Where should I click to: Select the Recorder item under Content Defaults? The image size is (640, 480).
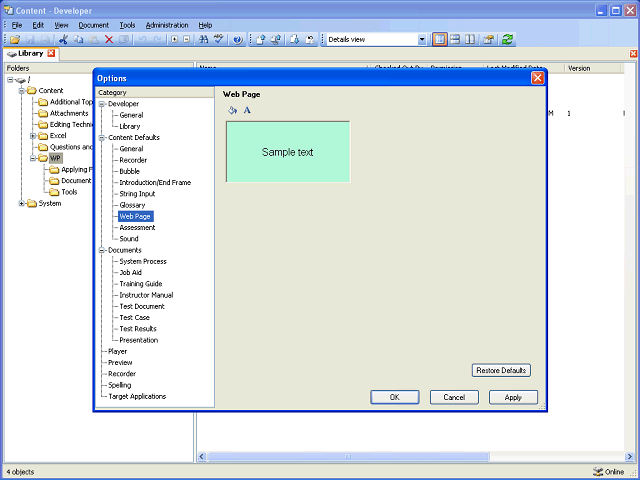click(133, 160)
